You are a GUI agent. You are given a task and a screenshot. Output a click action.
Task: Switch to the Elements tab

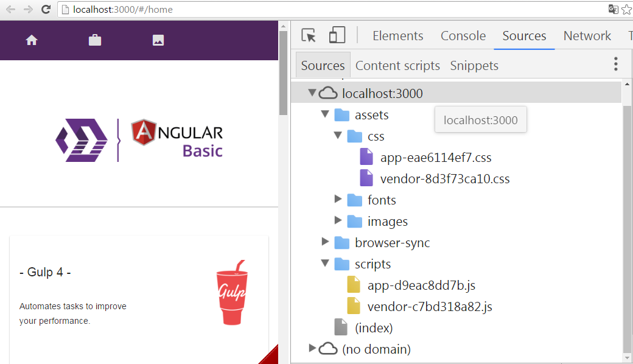[x=397, y=36]
